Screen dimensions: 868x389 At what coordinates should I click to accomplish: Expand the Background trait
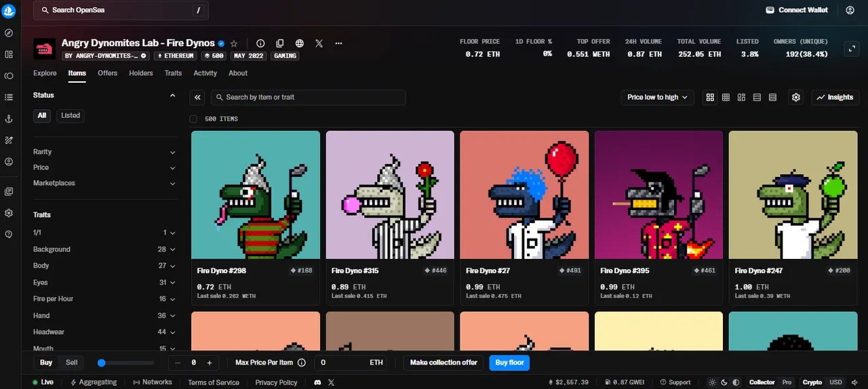pos(104,249)
